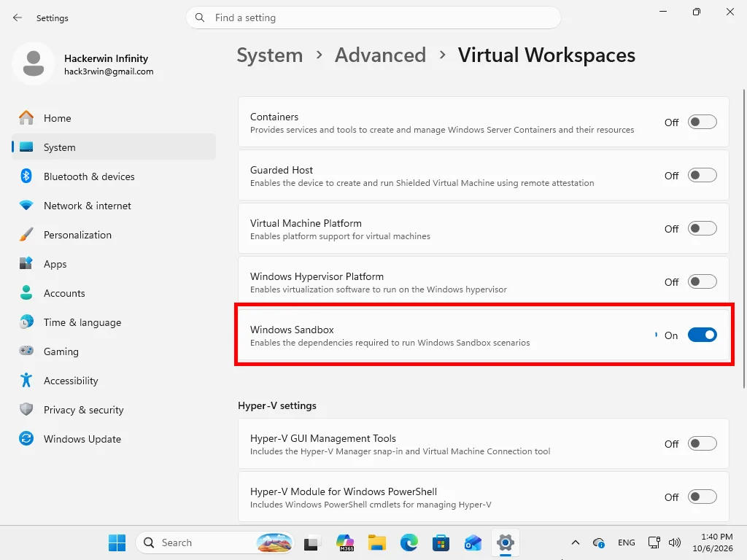The height and width of the screenshot is (560, 747).
Task: Go back using the Settings back arrow
Action: [18, 17]
